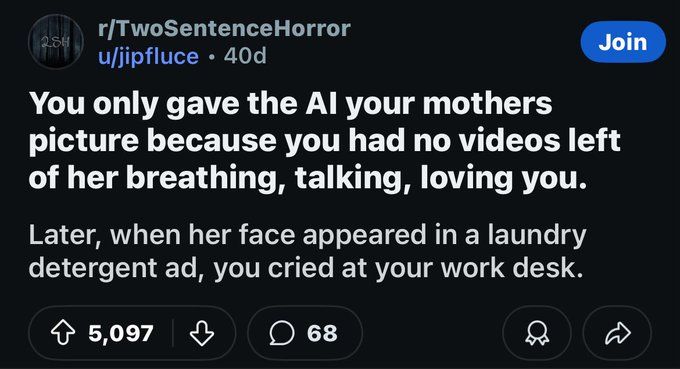This screenshot has height=369, width=680.
Task: Open post titled "You only gave the AI"
Action: click(x=324, y=140)
